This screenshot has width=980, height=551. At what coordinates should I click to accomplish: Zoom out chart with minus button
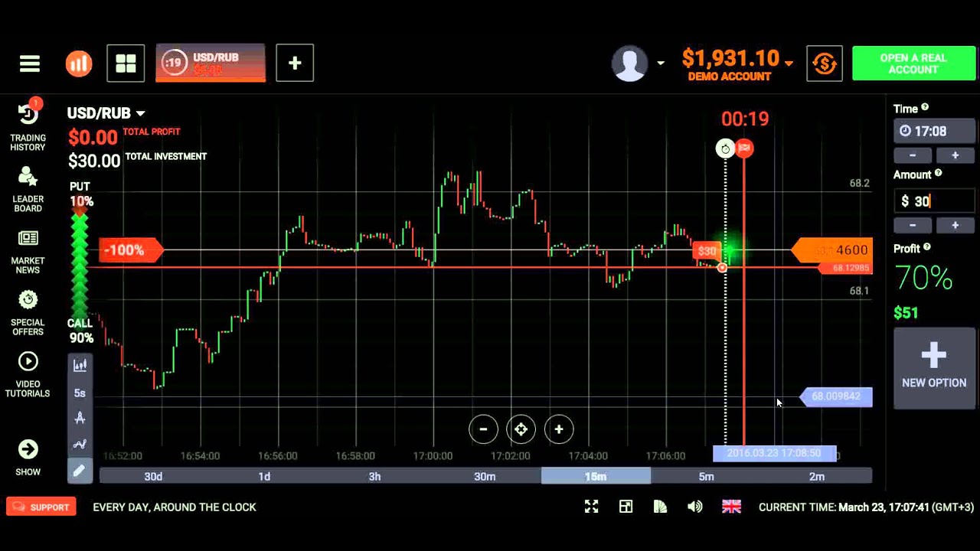[483, 429]
